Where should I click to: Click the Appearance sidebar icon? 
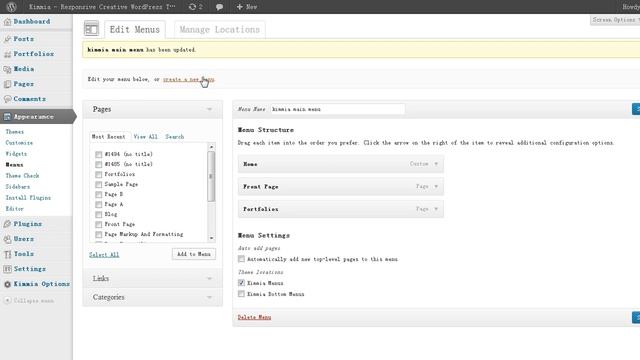(7, 117)
